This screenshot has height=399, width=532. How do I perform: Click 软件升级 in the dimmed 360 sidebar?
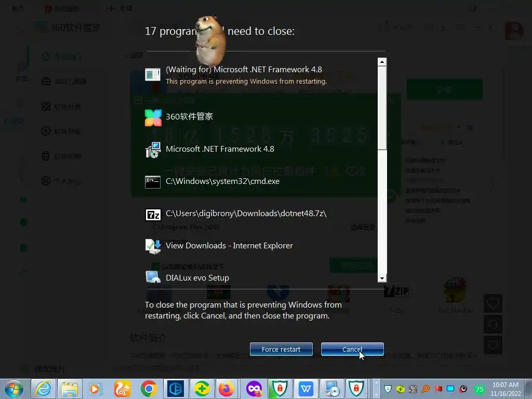61,131
